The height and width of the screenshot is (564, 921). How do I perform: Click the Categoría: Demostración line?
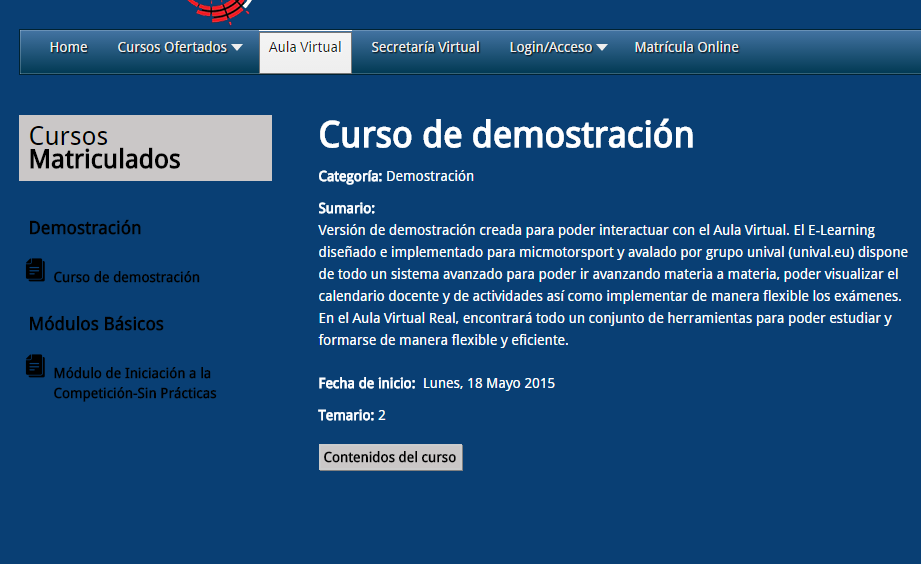pos(396,176)
